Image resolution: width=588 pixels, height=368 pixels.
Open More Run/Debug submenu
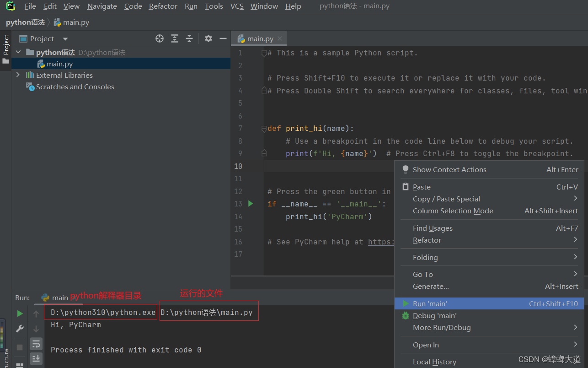tap(489, 327)
